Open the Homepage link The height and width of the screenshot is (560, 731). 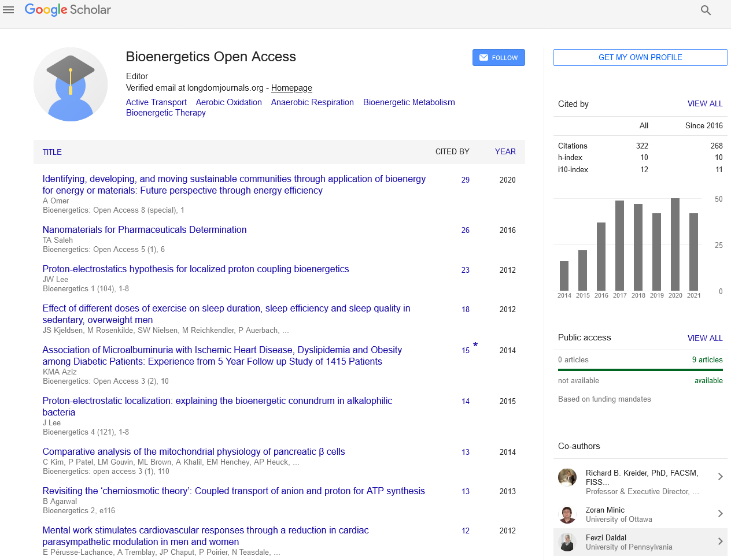pos(291,88)
